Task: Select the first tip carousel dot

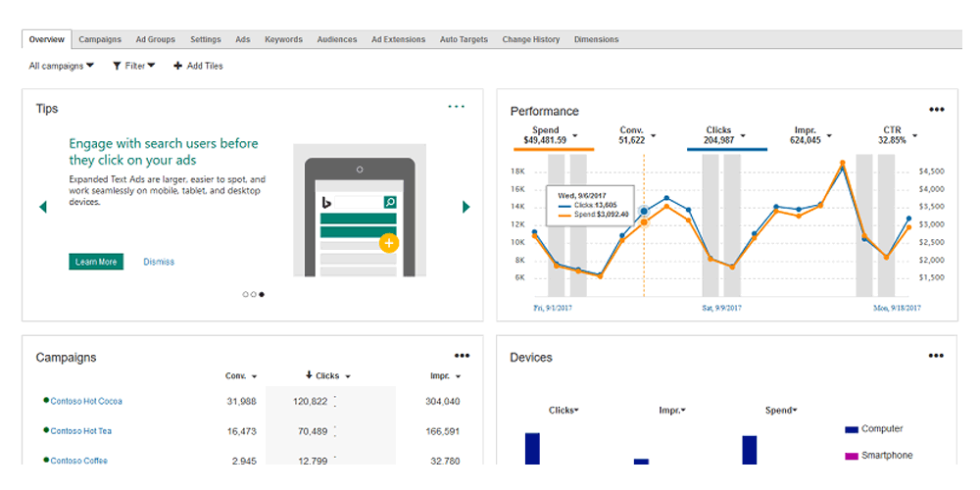Action: click(246, 294)
